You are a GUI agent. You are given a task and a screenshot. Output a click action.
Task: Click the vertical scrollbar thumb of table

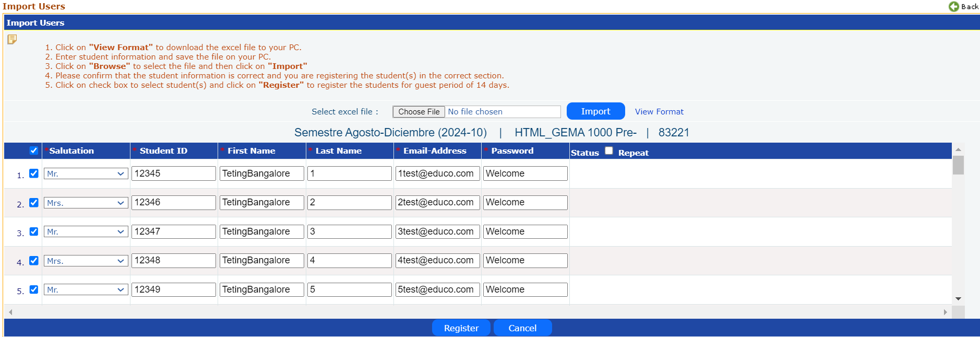[958, 165]
